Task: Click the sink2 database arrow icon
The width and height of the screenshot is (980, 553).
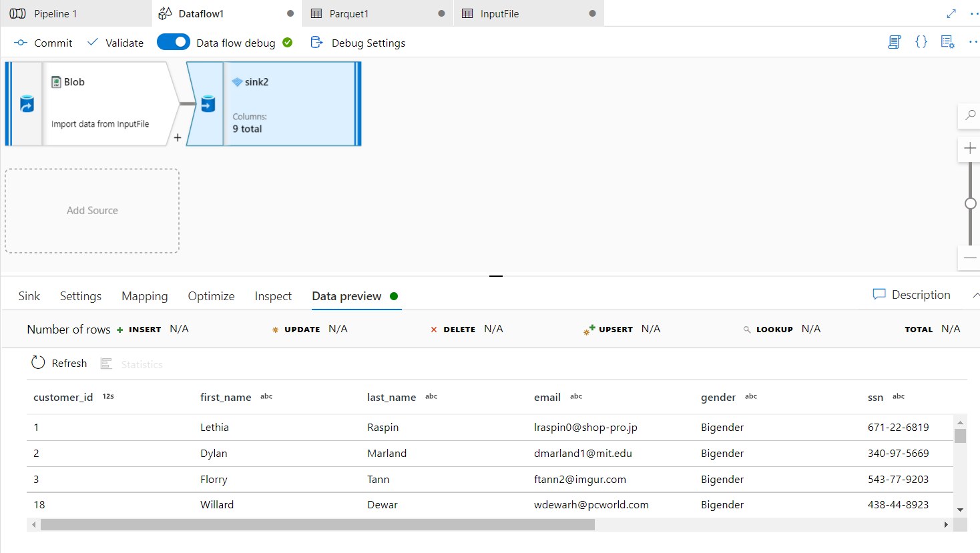Action: click(x=208, y=104)
